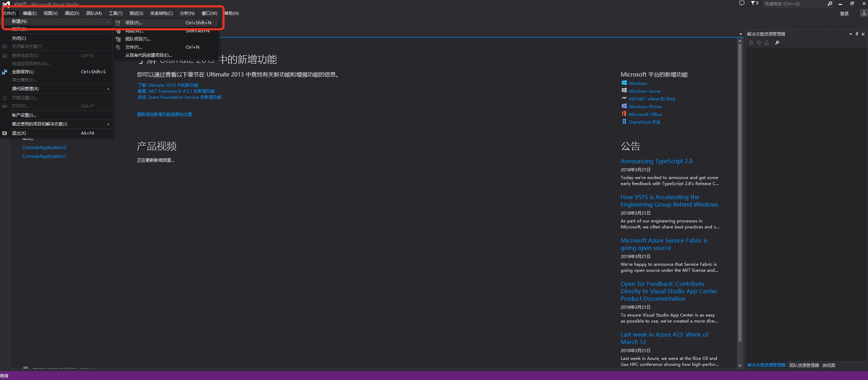Click the icon beside Windows Azure link
The image size is (868, 380).
pyautogui.click(x=624, y=91)
